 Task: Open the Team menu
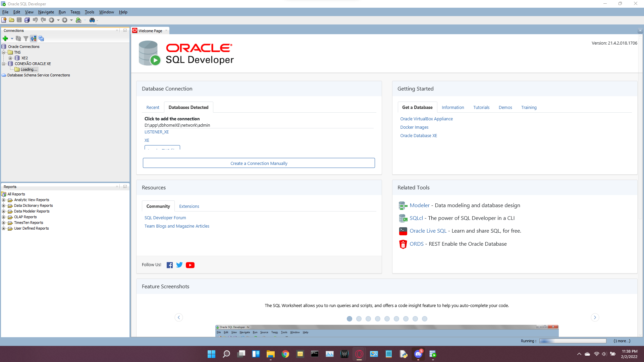pyautogui.click(x=75, y=12)
